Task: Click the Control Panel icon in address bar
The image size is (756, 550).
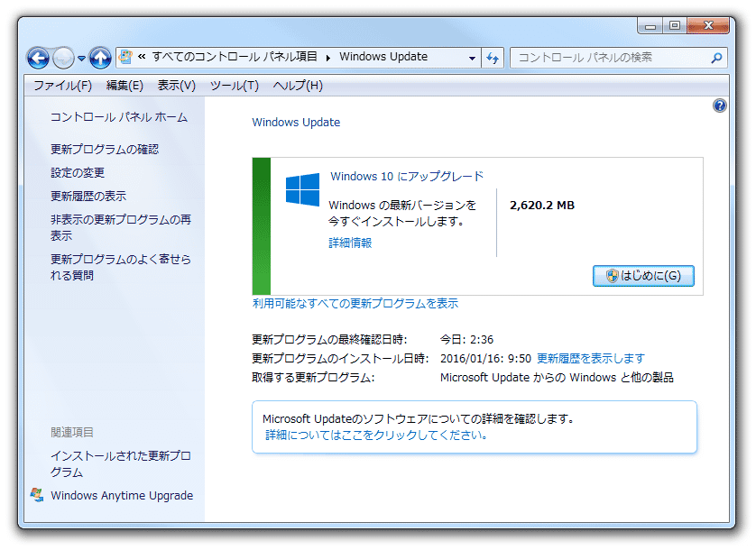Action: click(x=125, y=57)
